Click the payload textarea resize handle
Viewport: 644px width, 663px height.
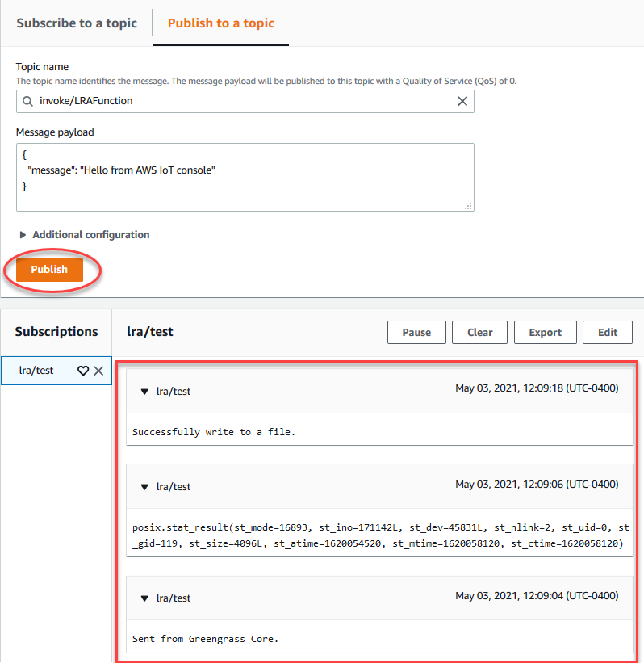click(x=468, y=208)
